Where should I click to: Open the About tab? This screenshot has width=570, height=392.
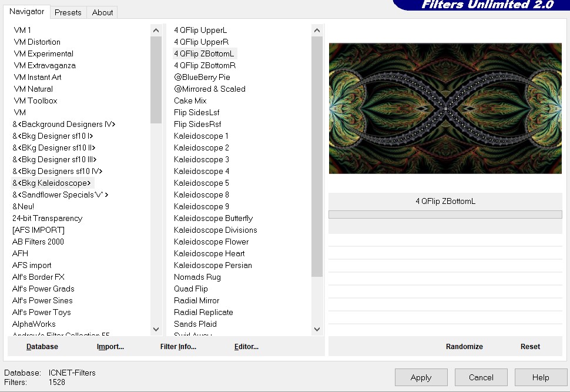pyautogui.click(x=102, y=12)
